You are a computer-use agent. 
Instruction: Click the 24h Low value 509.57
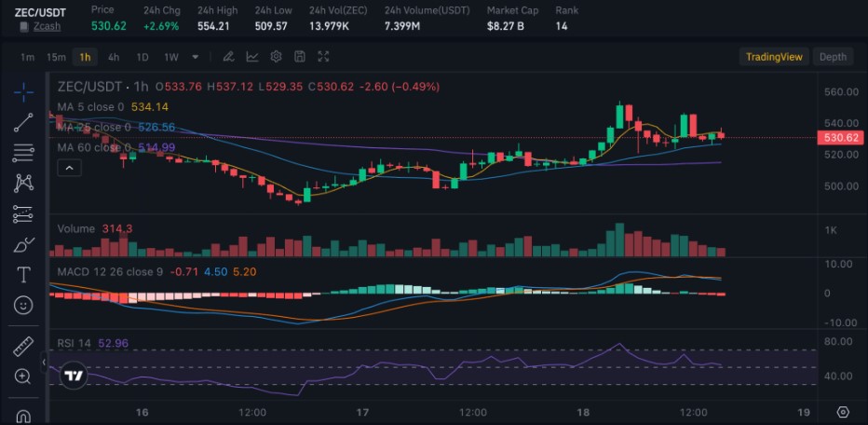pos(271,26)
